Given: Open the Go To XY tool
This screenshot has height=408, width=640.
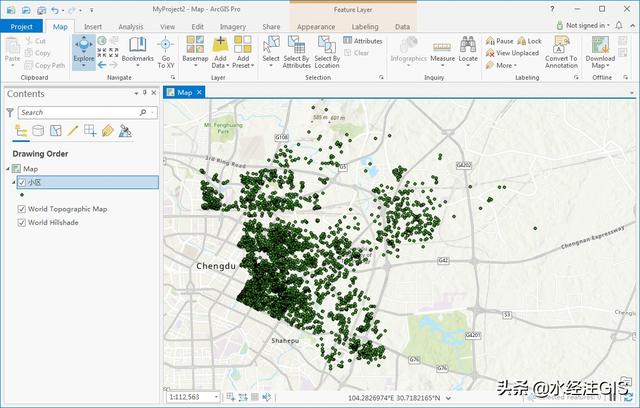Looking at the screenshot, I should [166, 52].
